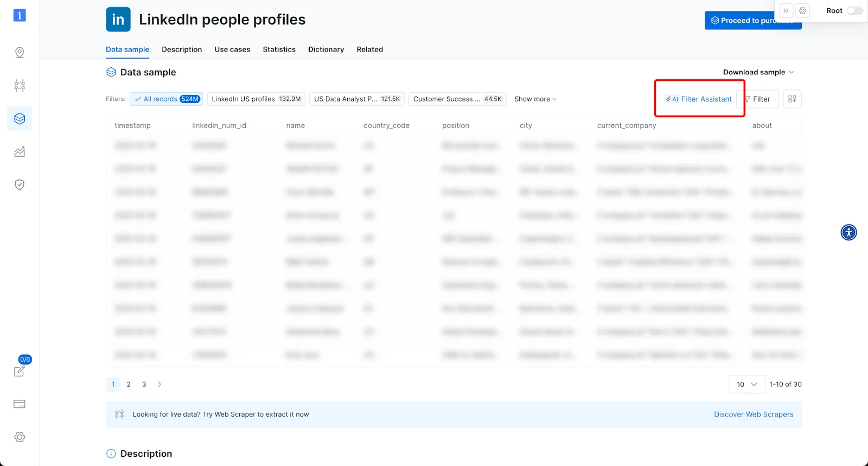Open AI Filter Assistant
The width and height of the screenshot is (868, 466).
(x=699, y=99)
